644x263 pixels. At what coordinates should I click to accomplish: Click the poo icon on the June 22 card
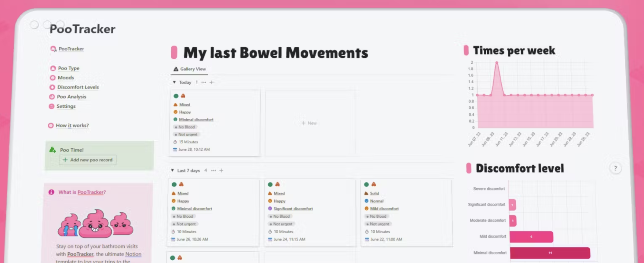[x=374, y=184]
